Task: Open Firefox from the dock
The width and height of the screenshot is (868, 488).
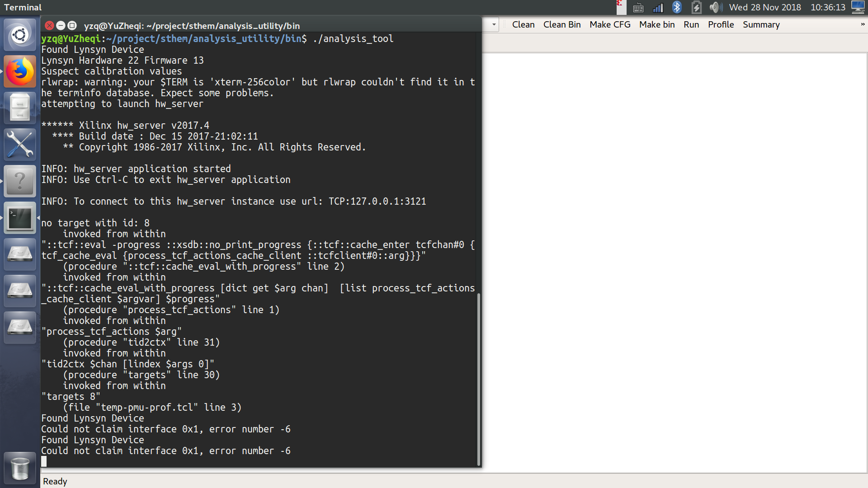Action: [20, 71]
